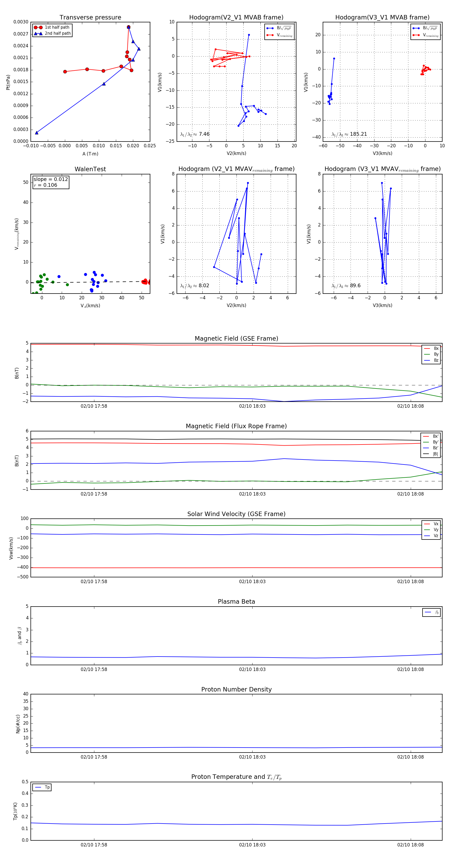This screenshot has height=868, width=473.
Task: Click V_remaining legend entry in V3_V1 MVAB hodogram
Action: 425,35
